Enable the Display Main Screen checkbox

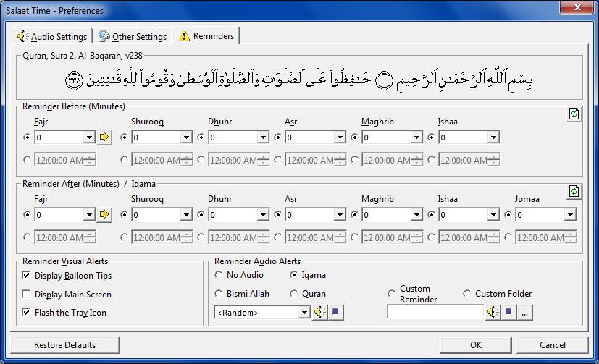(27, 295)
